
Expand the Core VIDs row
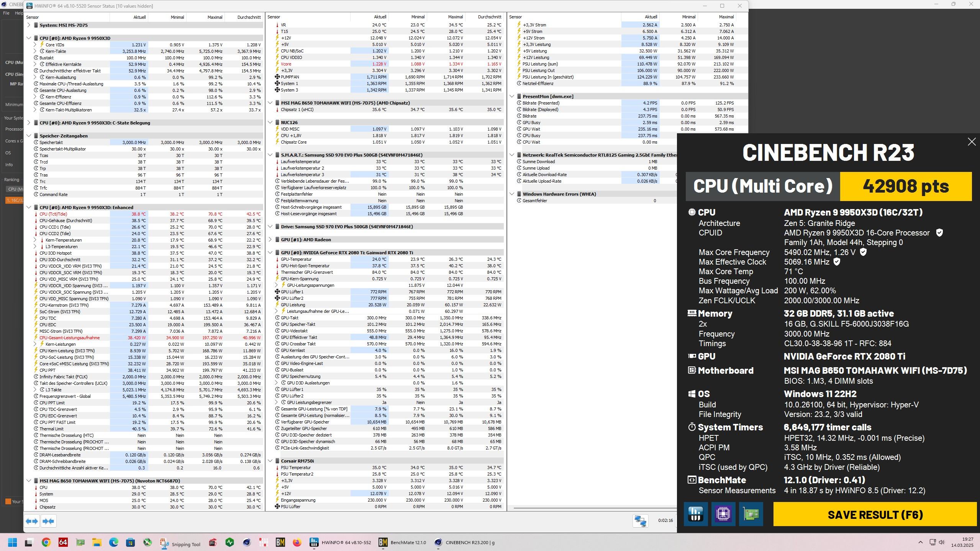tap(35, 45)
